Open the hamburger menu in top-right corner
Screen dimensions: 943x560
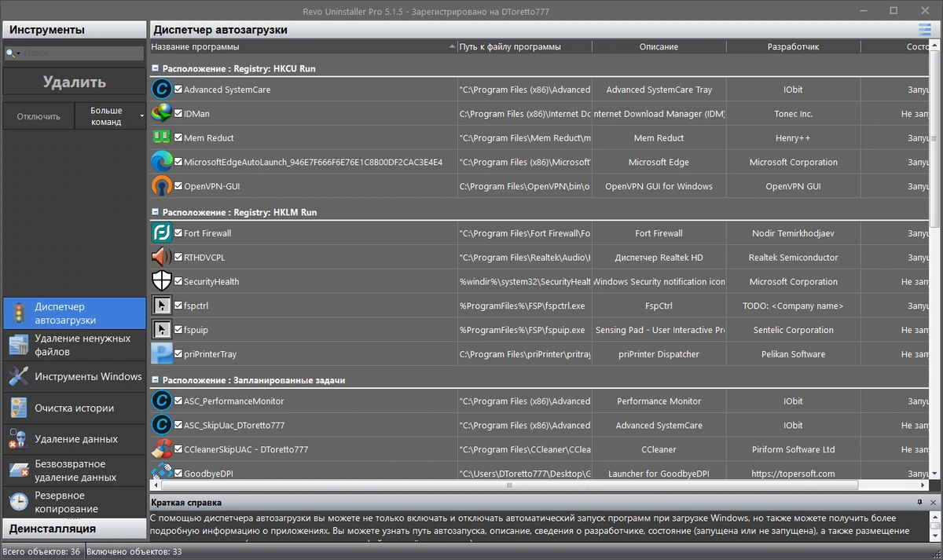[924, 30]
